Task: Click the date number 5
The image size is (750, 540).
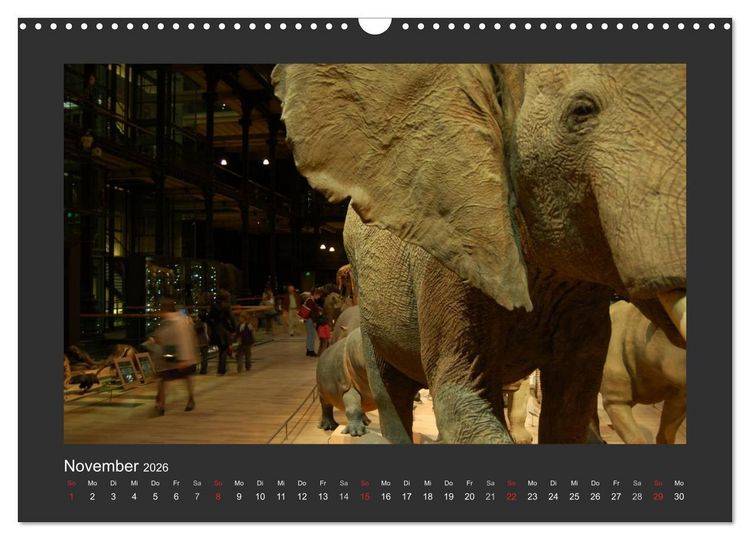Action: tap(155, 497)
